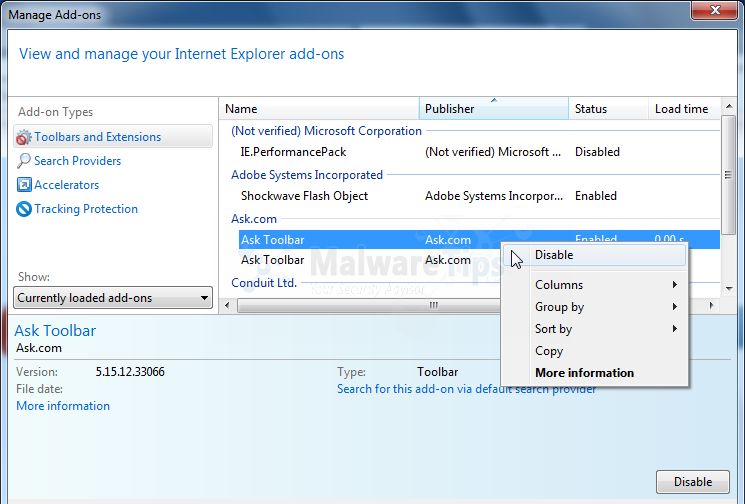Viewport: 745px width, 504px height.
Task: Click Search for this add-on via default provider
Action: click(466, 389)
